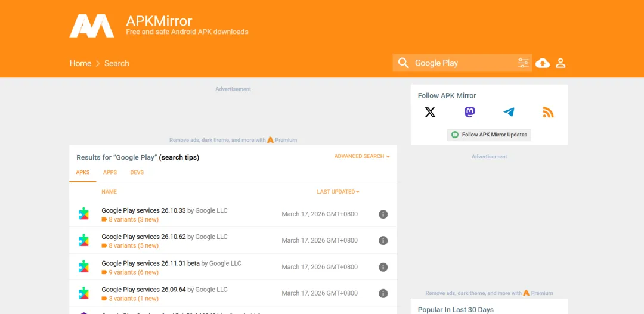The image size is (644, 314).
Task: Open the RSS feed icon
Action: [549, 112]
